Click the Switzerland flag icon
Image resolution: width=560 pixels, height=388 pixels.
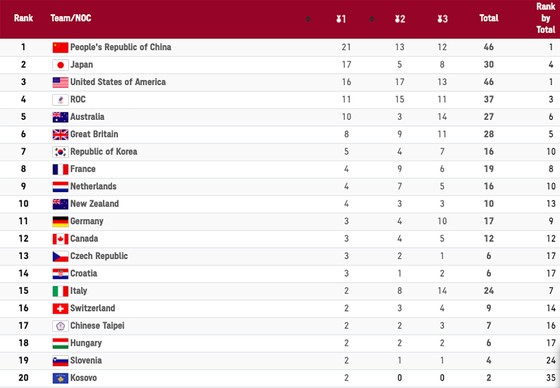click(60, 308)
